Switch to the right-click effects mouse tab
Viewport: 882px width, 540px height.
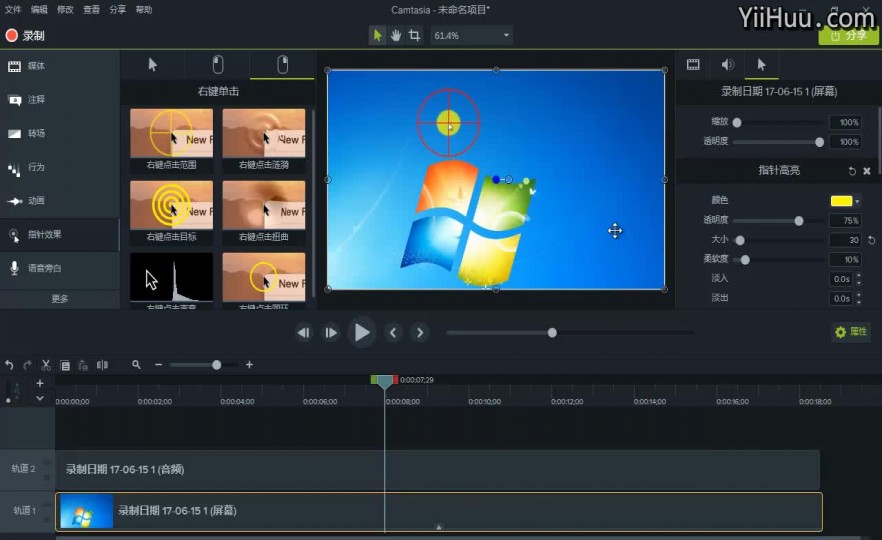(282, 65)
